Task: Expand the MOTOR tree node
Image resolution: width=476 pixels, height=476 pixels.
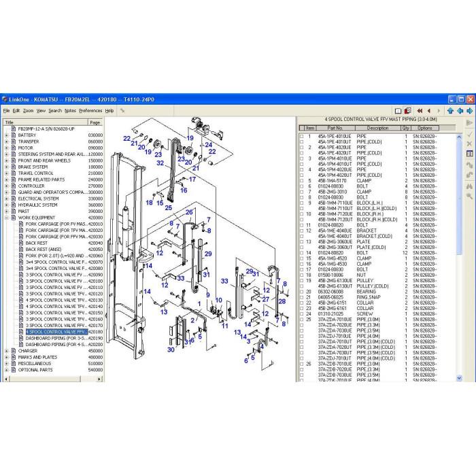Action: (7, 148)
